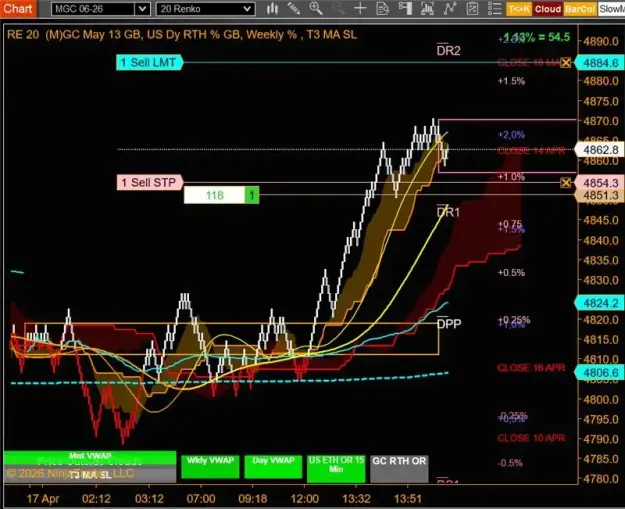Open the strategies line-node icon
This screenshot has height=509, width=625.
(449, 8)
